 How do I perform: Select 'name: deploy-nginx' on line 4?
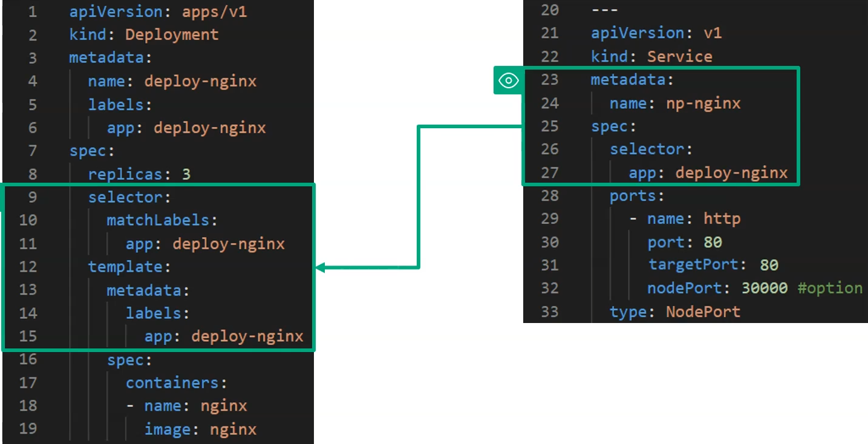click(x=172, y=81)
